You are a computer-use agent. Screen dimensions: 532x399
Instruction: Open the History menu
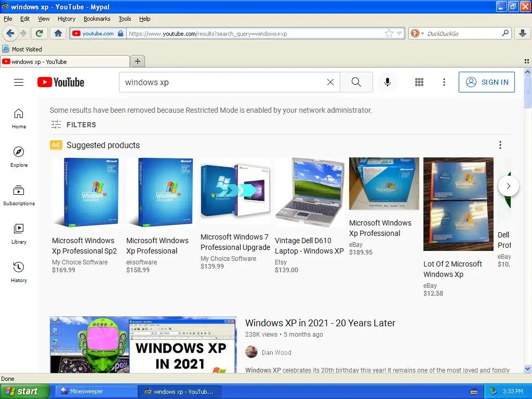coord(66,19)
